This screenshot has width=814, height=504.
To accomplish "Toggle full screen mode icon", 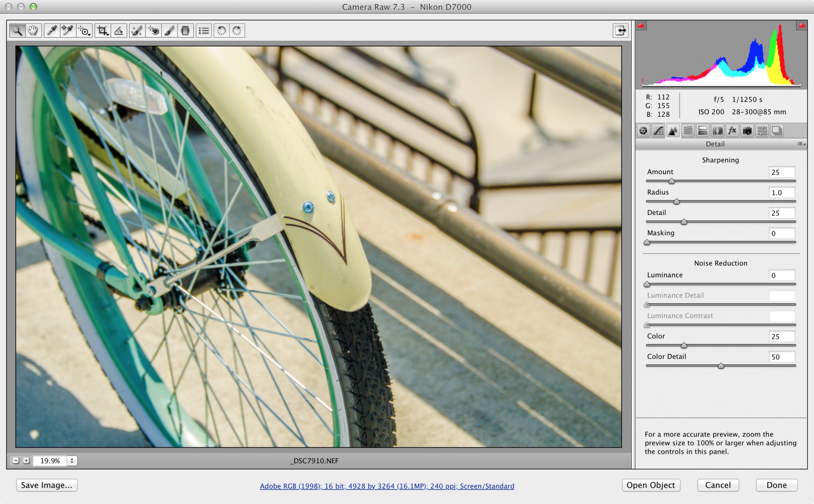I will (620, 30).
